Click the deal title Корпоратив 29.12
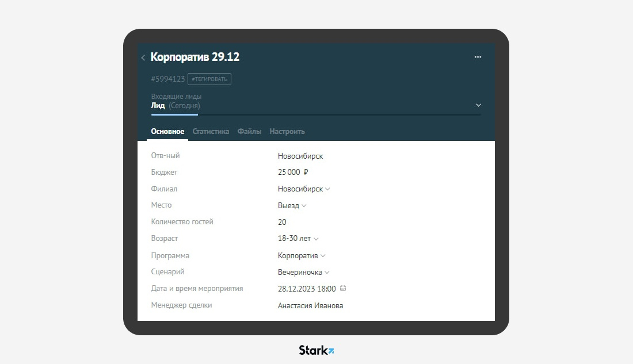The image size is (633, 364). point(195,57)
